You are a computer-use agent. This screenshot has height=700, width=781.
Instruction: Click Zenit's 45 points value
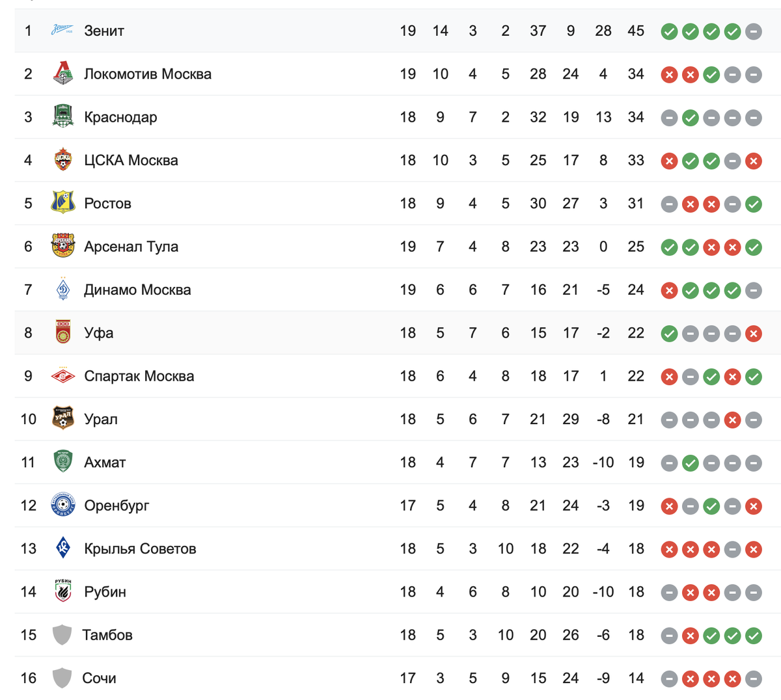pos(636,31)
